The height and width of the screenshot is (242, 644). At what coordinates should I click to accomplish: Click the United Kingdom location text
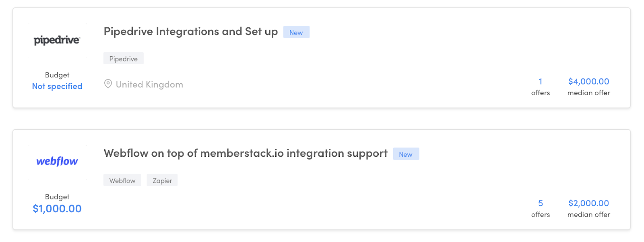pos(149,84)
